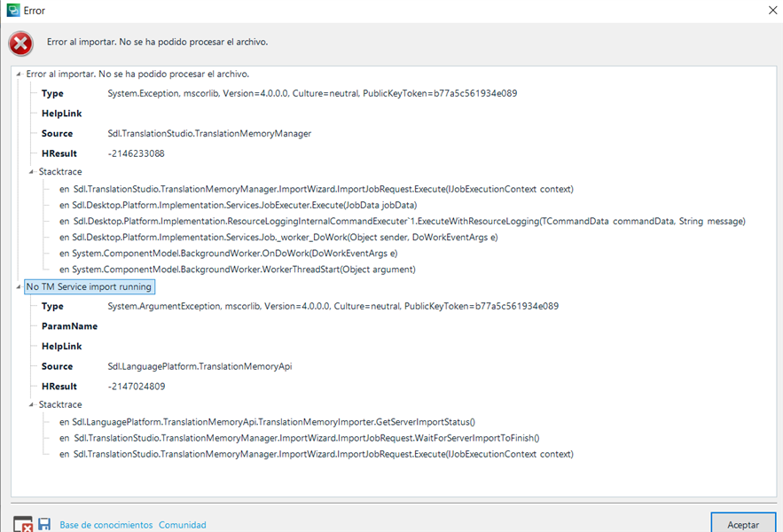This screenshot has height=532, width=783.
Task: Open the Base de conocimientos link
Action: (106, 525)
